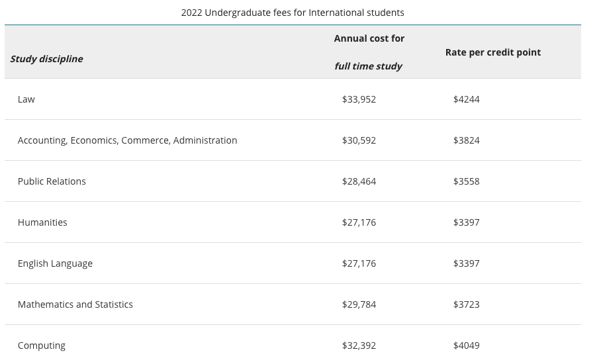Click the Public Relations cost $28,464
Screen dimensions: 605x364
click(359, 181)
